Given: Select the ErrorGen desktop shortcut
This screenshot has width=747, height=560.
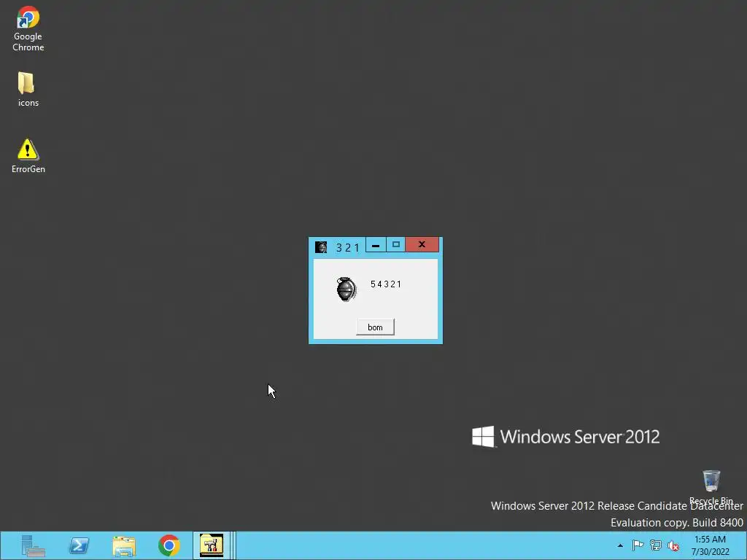Looking at the screenshot, I should (x=28, y=156).
